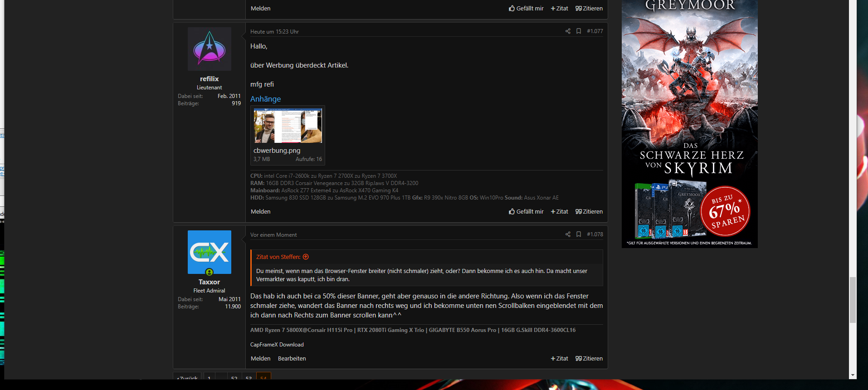This screenshot has width=868, height=390.
Task: Open post permalink #1.077
Action: point(595,31)
